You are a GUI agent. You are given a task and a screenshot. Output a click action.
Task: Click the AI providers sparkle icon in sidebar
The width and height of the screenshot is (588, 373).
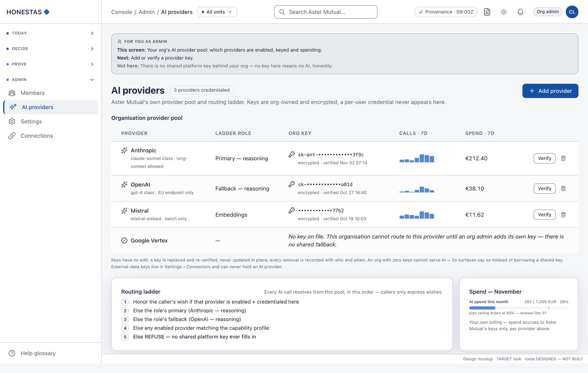click(13, 107)
